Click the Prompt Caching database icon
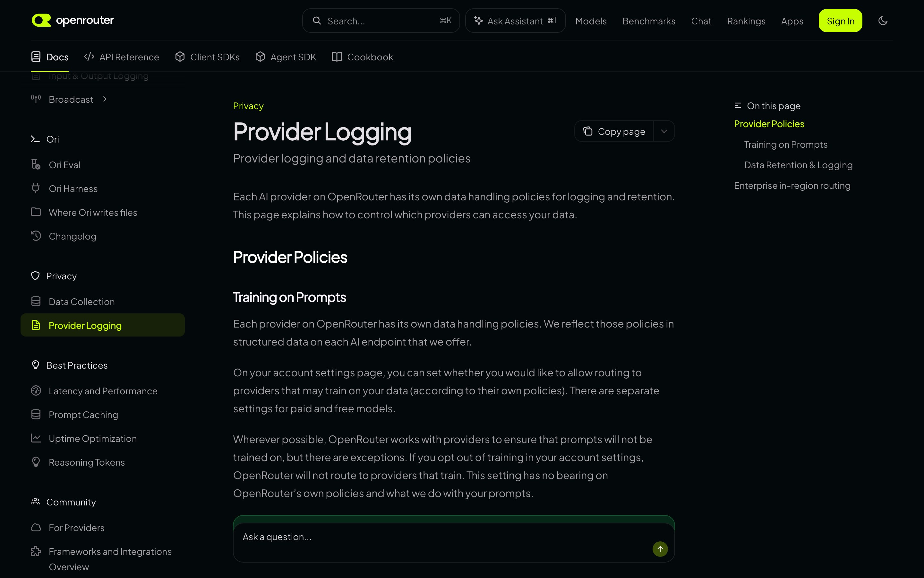The image size is (924, 578). tap(36, 414)
